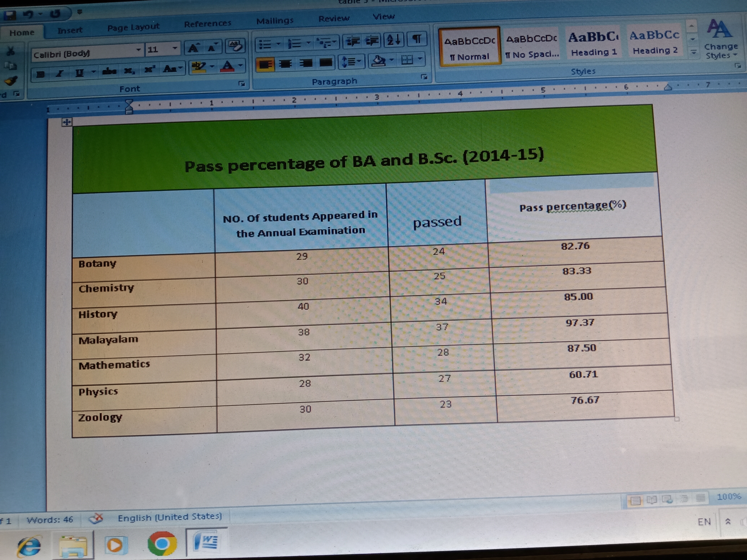This screenshot has height=560, width=747.
Task: Toggle show paragraph marks
Action: coord(417,39)
